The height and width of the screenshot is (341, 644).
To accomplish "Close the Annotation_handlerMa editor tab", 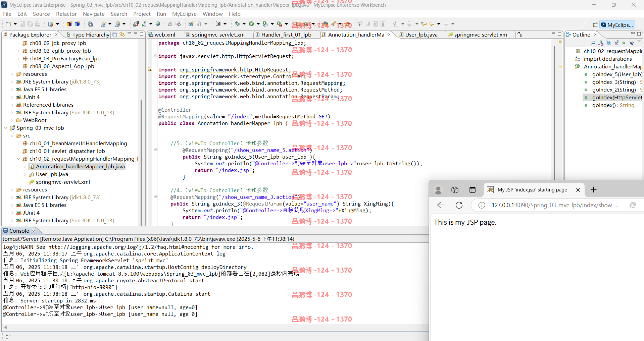I will coord(389,34).
